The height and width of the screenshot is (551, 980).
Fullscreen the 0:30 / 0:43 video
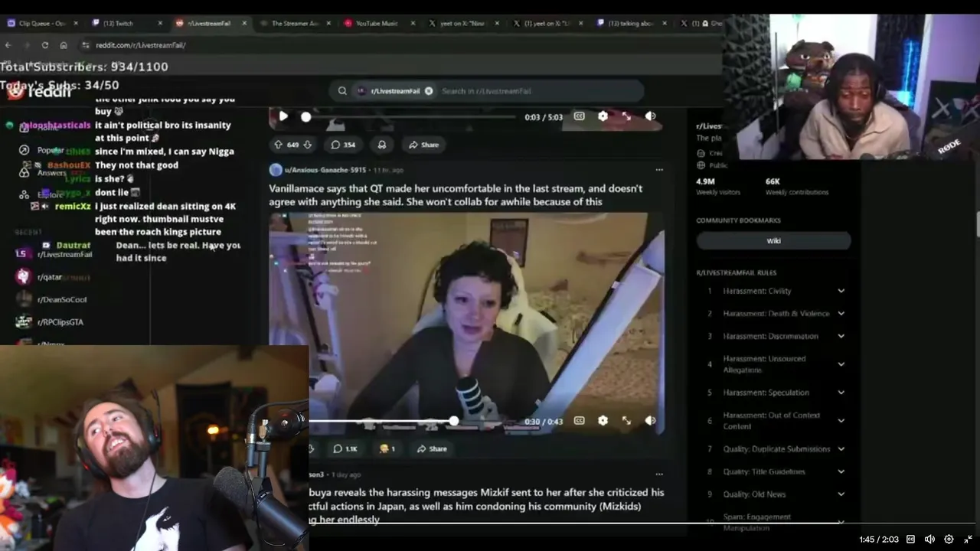click(626, 421)
